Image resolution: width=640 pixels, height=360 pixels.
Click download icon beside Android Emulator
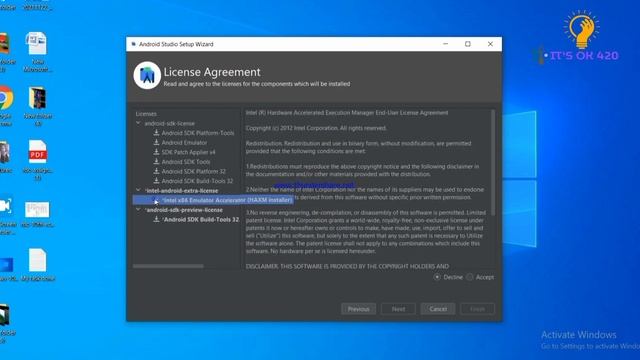pyautogui.click(x=156, y=142)
